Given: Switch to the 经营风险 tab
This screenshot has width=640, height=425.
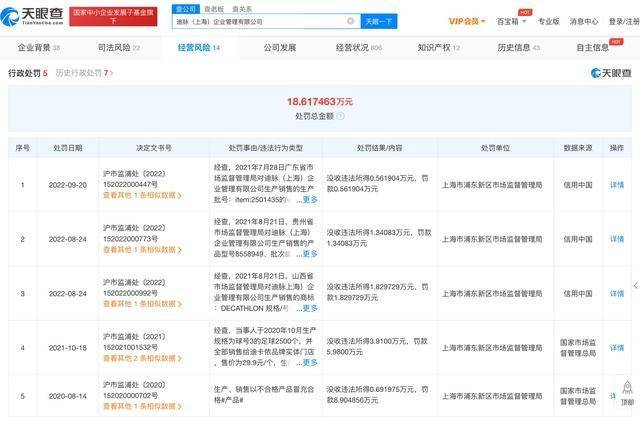Looking at the screenshot, I should (x=199, y=48).
